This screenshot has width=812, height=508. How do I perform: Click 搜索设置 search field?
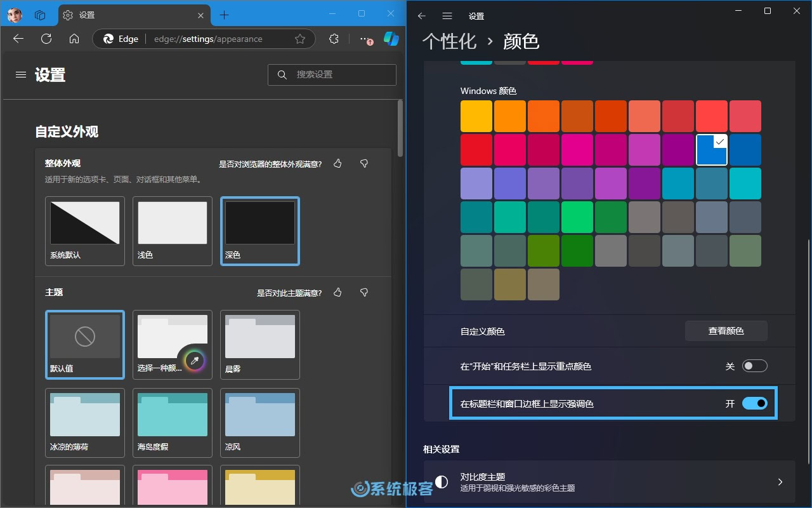[x=332, y=74]
